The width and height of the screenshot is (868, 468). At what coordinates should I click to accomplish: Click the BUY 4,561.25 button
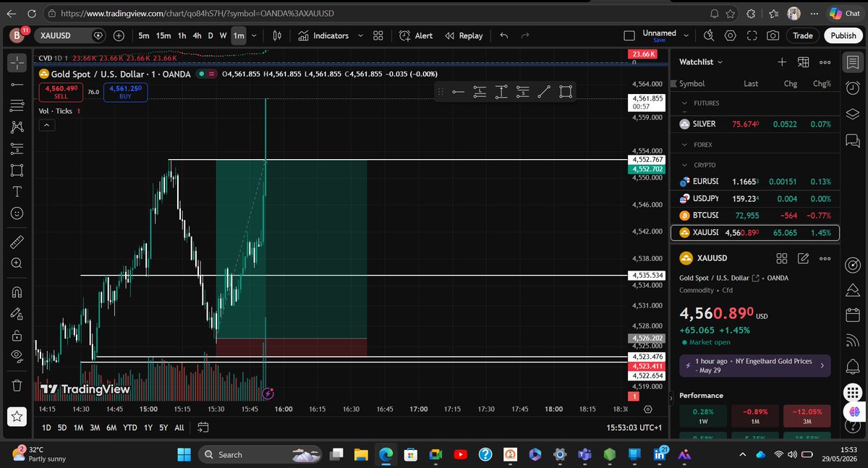pos(126,91)
